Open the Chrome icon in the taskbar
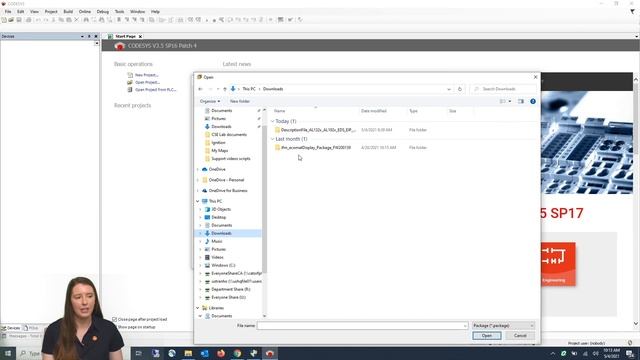 click(237, 353)
